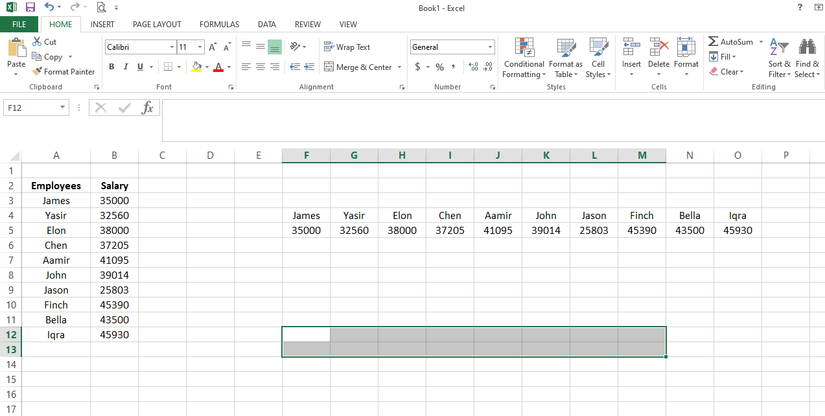Click the Save icon in quick access toolbar

point(30,8)
